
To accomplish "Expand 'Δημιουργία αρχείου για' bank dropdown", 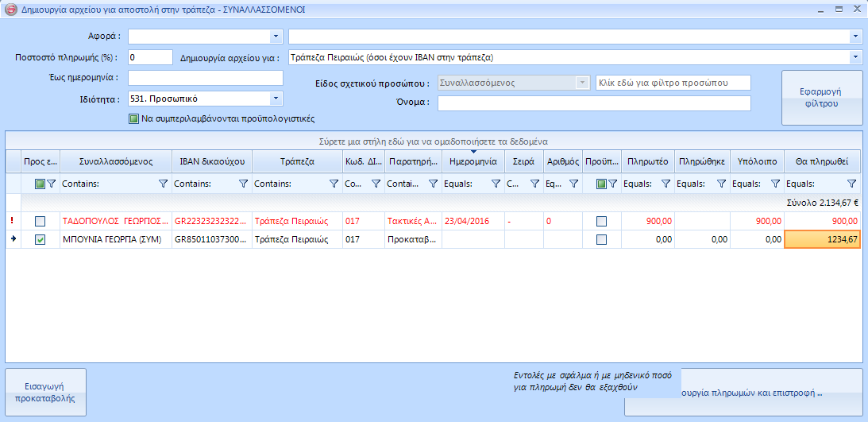I will pos(854,57).
